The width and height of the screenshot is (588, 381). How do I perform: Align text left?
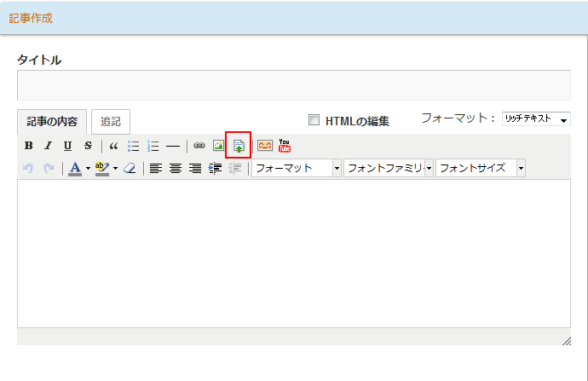156,169
